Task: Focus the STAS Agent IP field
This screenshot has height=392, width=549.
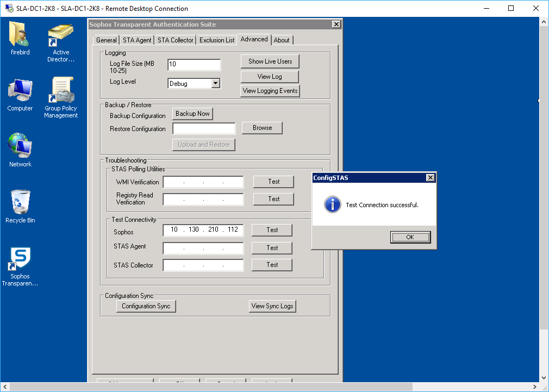Action: pyautogui.click(x=203, y=248)
